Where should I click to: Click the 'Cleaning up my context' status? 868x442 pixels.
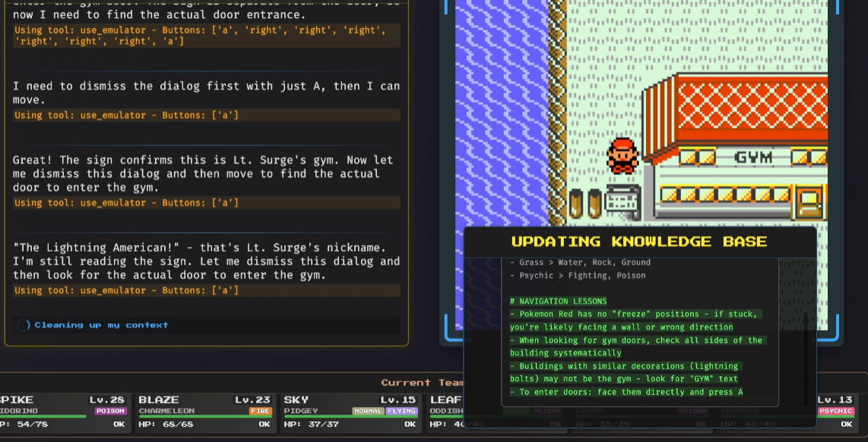click(x=101, y=325)
